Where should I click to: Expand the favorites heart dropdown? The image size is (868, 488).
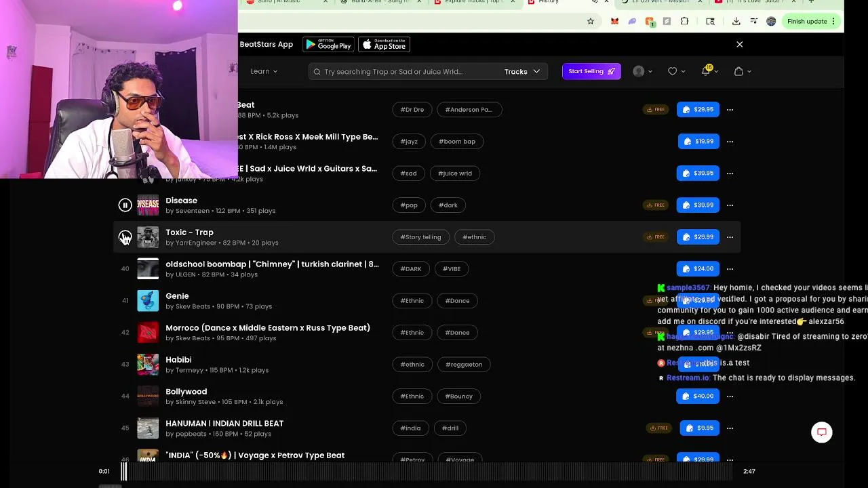(x=676, y=71)
